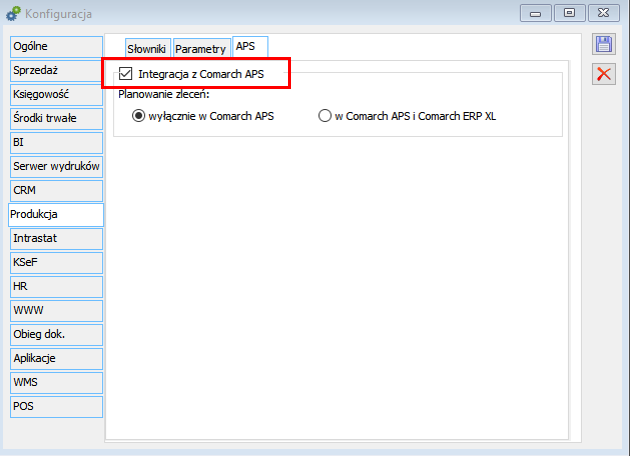630x457 pixels.
Task: Toggle the Integracja z Comarch APS checkbox
Action: click(125, 74)
